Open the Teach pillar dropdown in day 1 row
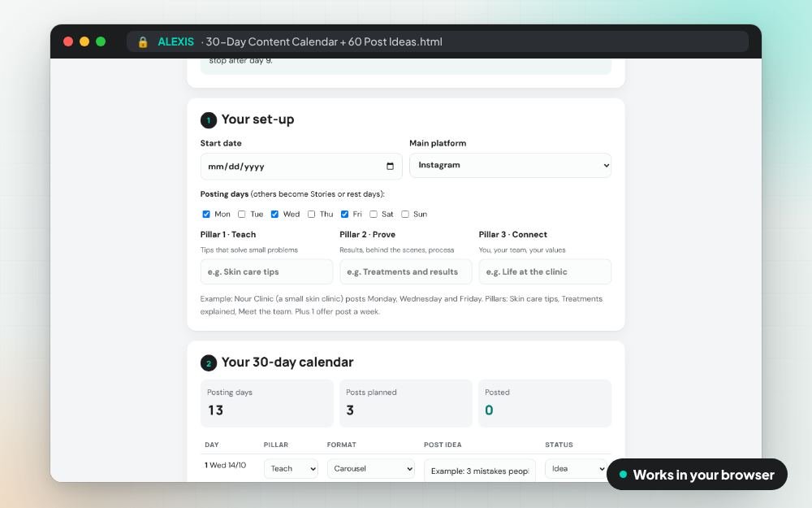 click(291, 469)
